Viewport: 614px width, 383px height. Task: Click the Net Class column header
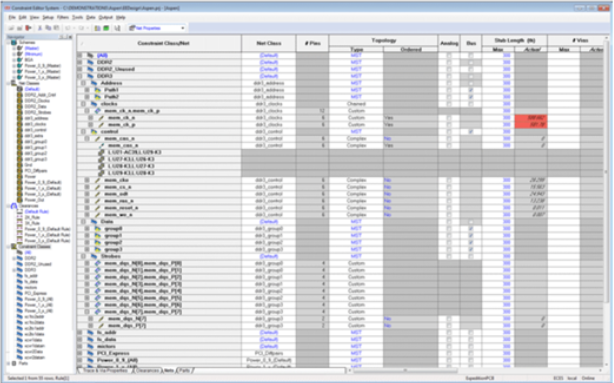point(269,43)
